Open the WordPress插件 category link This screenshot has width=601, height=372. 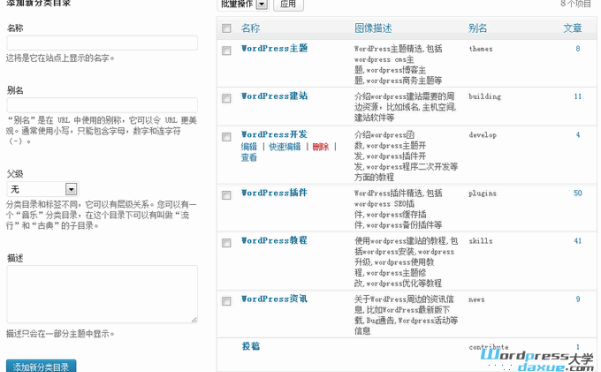(274, 193)
